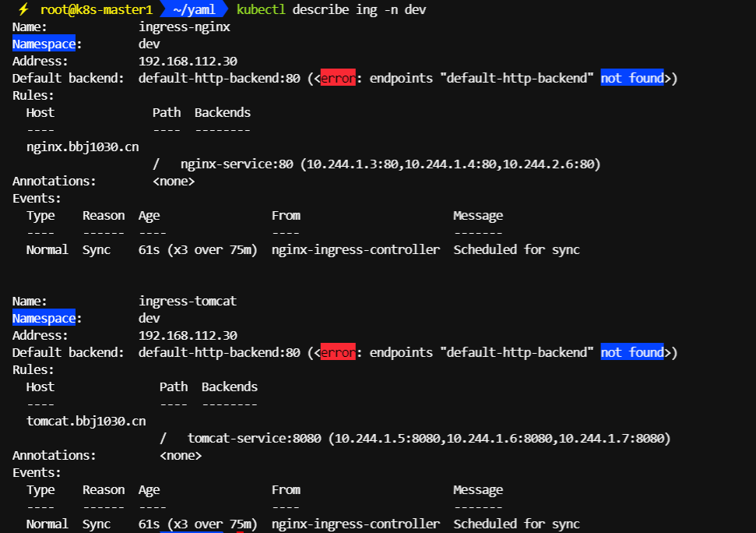Click red error highlight in ingress-nginx section
Screen dimensions: 756x533
(337, 78)
